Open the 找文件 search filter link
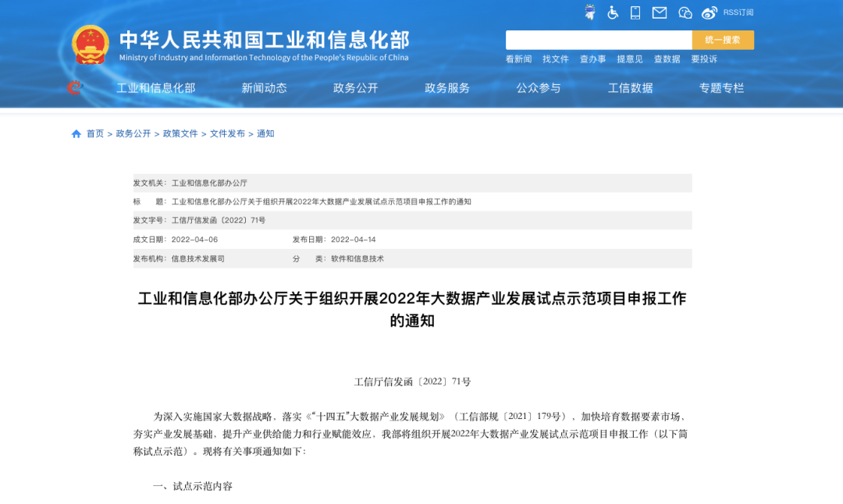Viewport: 843px width, 504px height. (x=555, y=59)
